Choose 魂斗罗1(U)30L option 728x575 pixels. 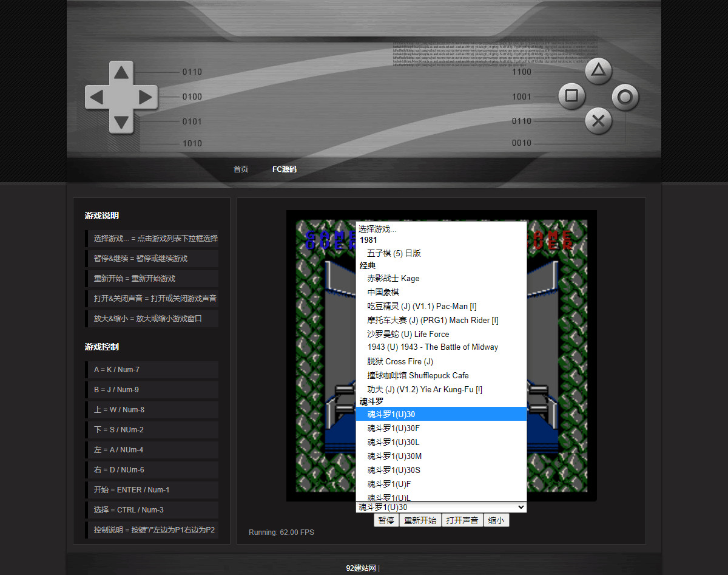click(441, 442)
